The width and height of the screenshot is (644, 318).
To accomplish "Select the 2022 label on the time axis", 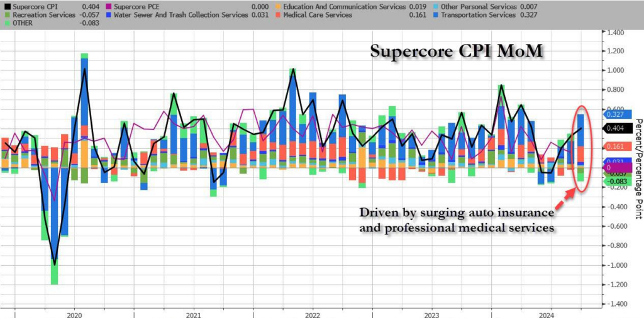I will point(312,314).
